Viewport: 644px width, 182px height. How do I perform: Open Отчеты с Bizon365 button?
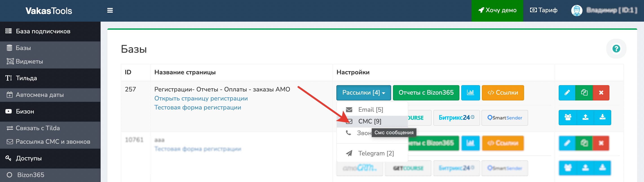[426, 93]
